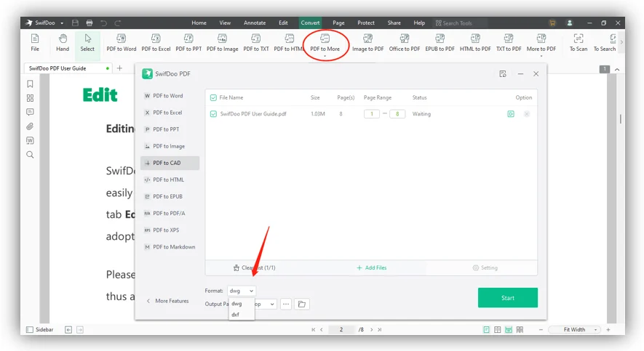Select PDF to HTML in dialog sidebar
Image resolution: width=644 pixels, height=351 pixels.
(x=170, y=179)
